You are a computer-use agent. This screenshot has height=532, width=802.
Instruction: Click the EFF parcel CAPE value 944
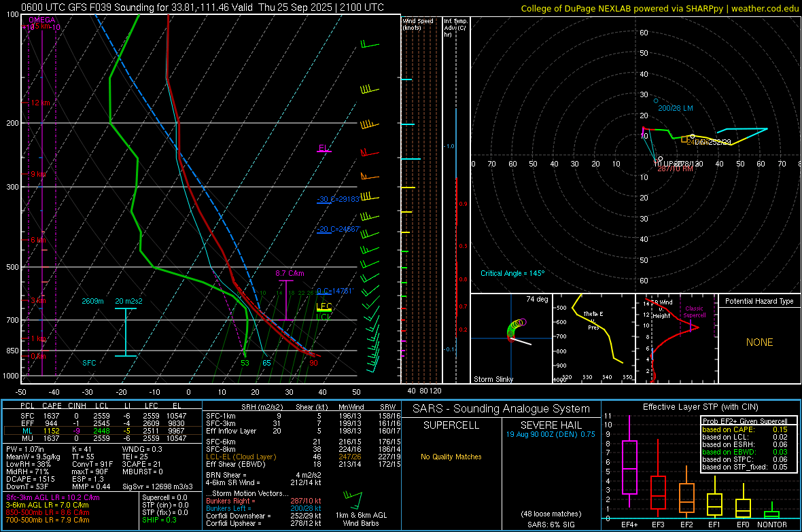click(x=51, y=423)
